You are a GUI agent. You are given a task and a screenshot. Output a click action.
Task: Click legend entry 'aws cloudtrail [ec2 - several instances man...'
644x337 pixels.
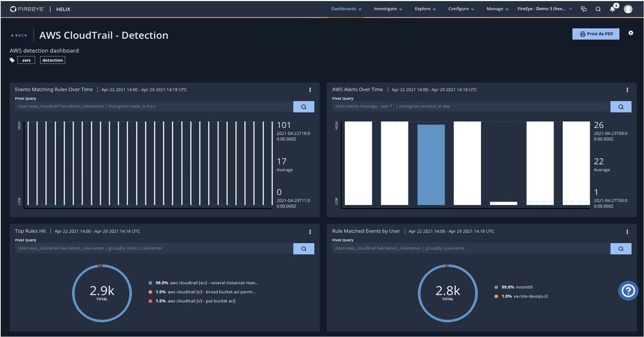[x=214, y=283]
